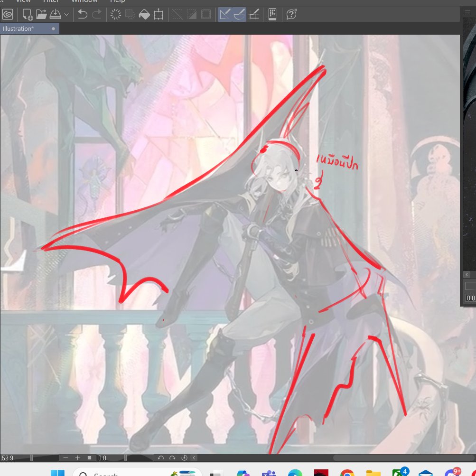Create a new canvas document

point(28,14)
